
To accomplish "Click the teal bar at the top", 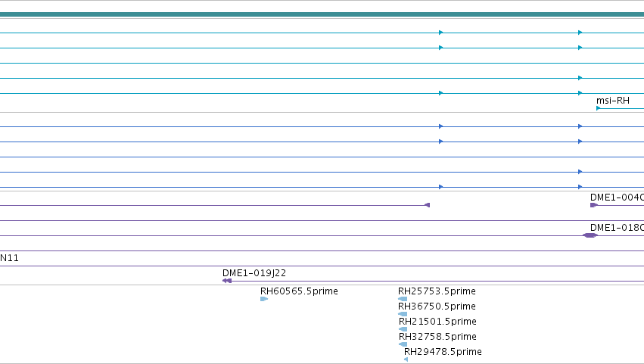I will [322, 15].
